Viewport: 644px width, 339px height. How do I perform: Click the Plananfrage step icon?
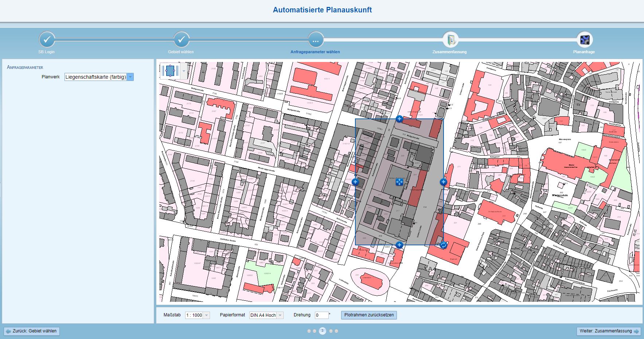pyautogui.click(x=585, y=40)
